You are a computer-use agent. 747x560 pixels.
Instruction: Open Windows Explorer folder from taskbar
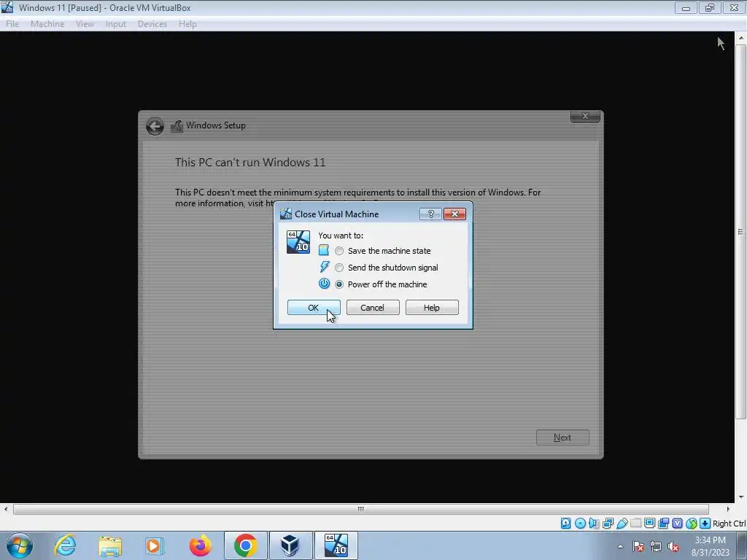(110, 545)
